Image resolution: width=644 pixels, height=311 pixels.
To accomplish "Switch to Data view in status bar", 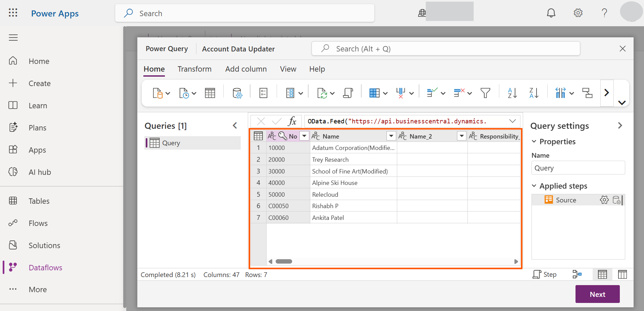I will (x=602, y=274).
